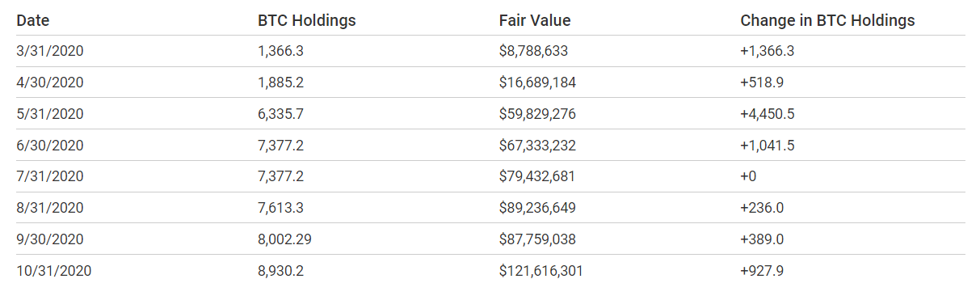Screen dimensions: 980x296
Task: Click the +4,450.5 change value
Action: [768, 114]
